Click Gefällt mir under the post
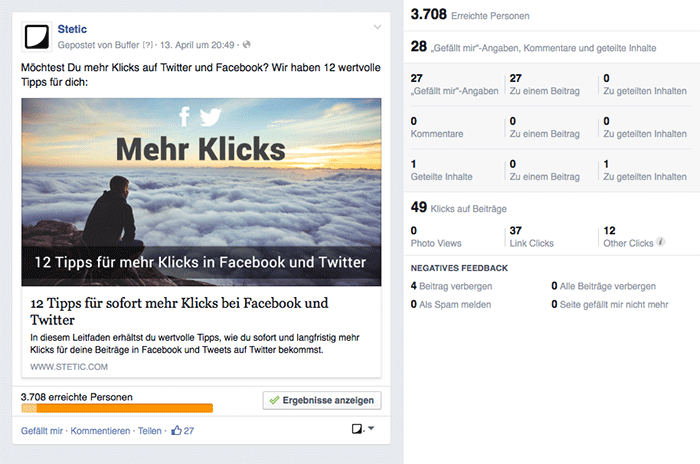This screenshot has height=464, width=700. 42,431
